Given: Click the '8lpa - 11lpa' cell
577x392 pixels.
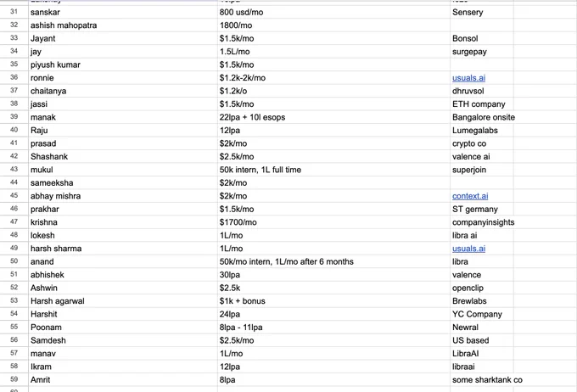Looking at the screenshot, I should pos(333,328).
